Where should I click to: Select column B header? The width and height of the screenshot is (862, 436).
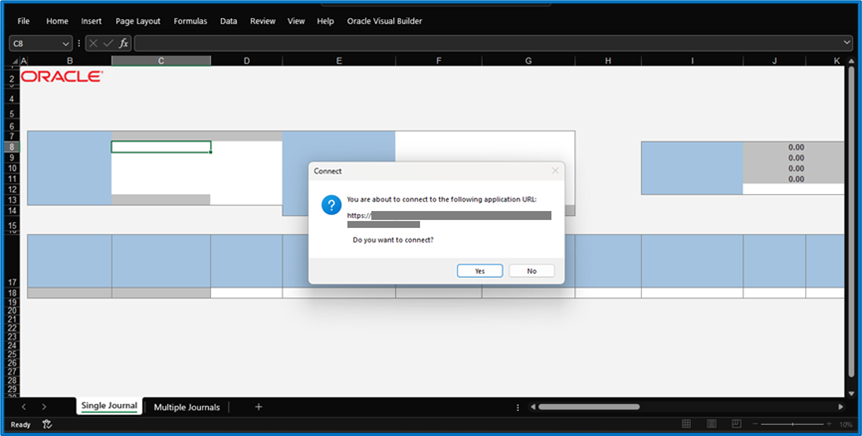coord(69,61)
